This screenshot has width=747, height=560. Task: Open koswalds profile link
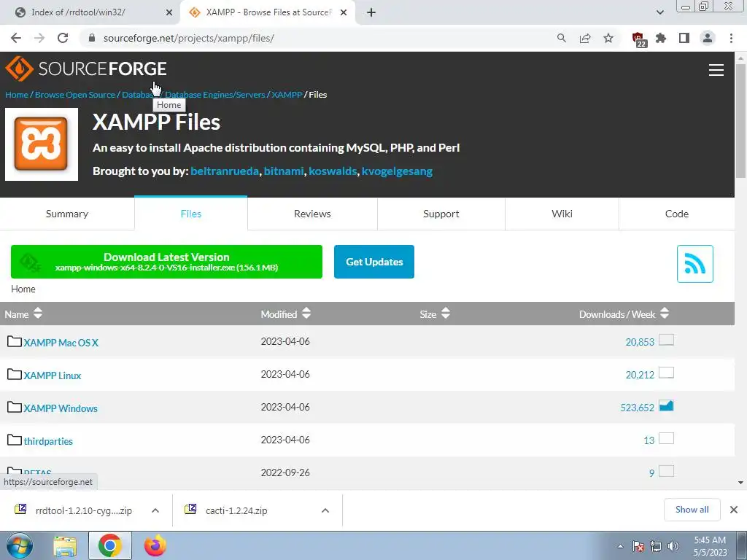point(333,171)
